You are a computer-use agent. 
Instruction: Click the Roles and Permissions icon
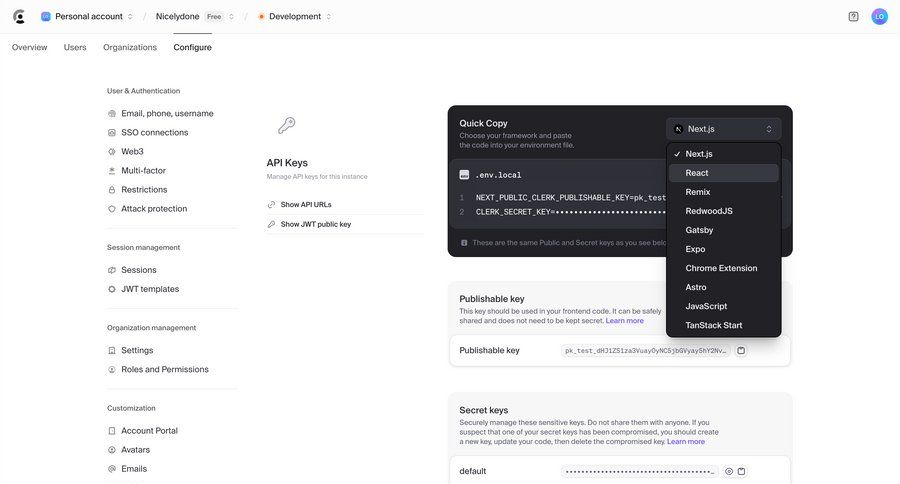point(112,370)
